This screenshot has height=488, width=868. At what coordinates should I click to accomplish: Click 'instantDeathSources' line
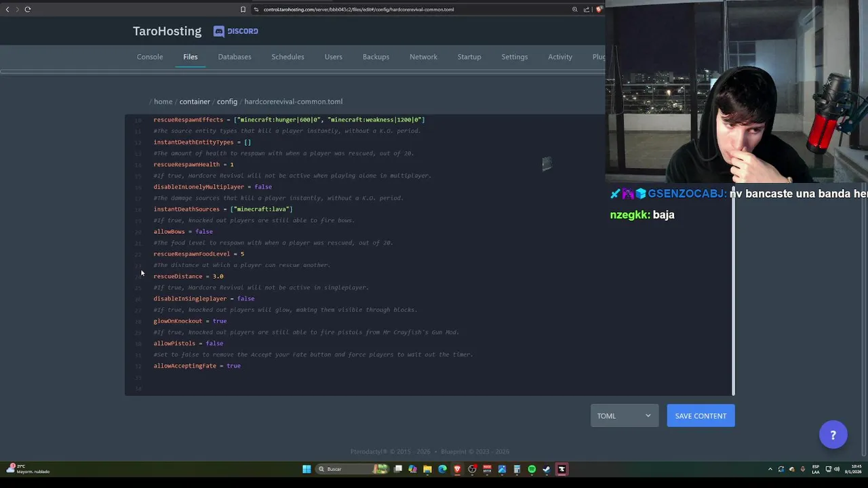click(x=223, y=209)
